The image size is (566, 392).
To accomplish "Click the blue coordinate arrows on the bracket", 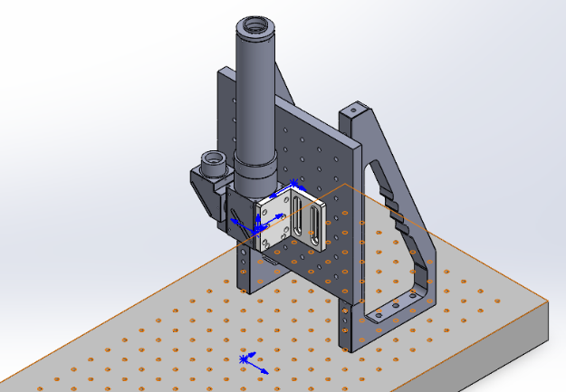I will [x=240, y=220].
